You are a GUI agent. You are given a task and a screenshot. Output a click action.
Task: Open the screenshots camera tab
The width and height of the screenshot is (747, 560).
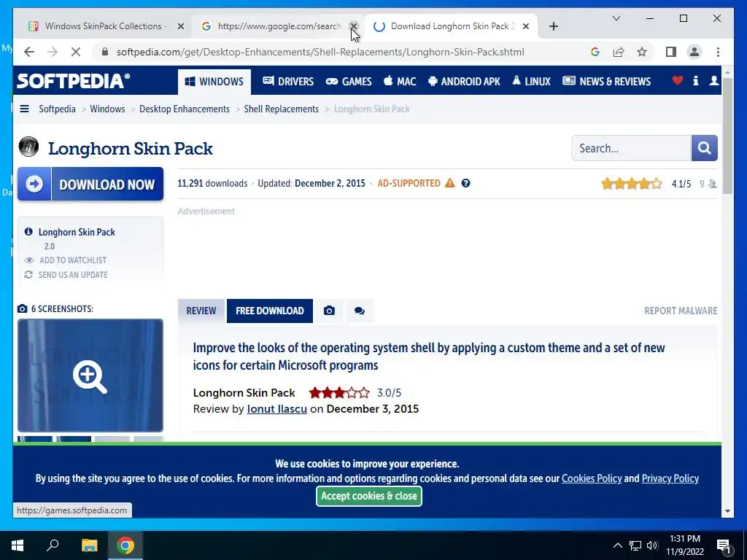tap(329, 311)
